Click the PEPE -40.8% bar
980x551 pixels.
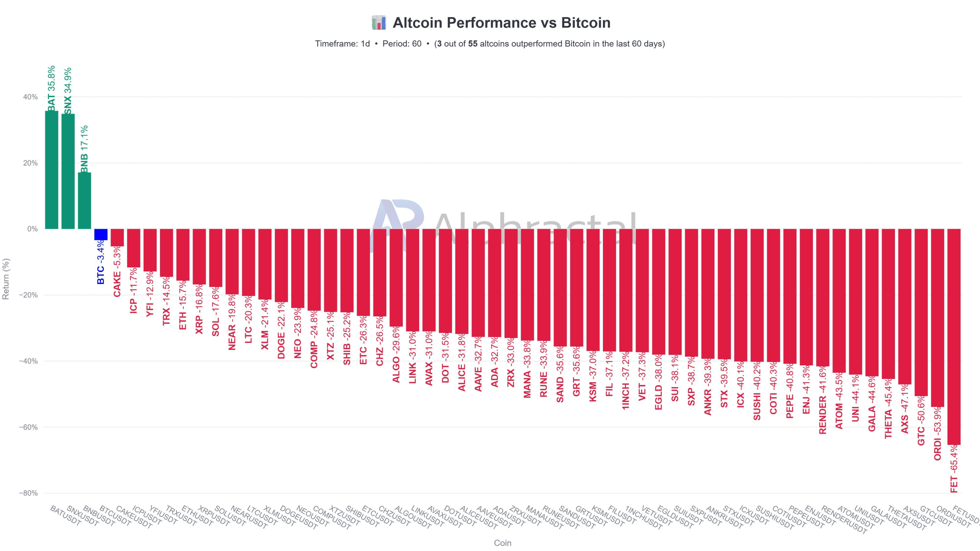point(790,296)
